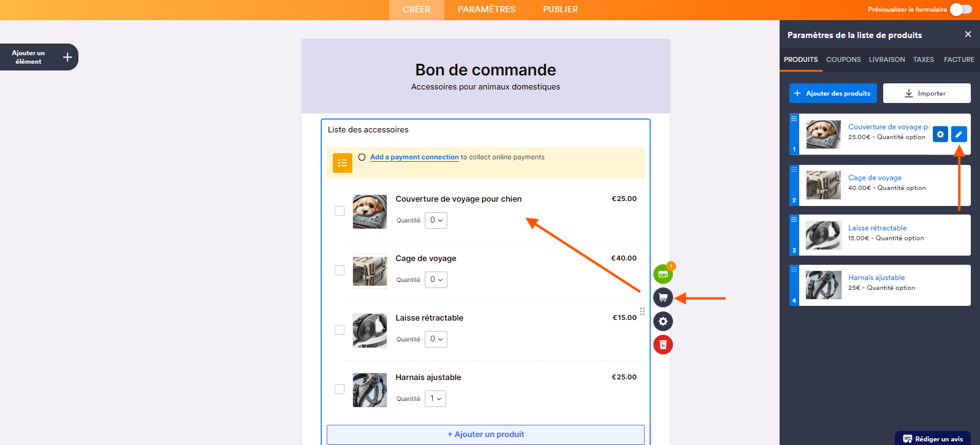980x445 pixels.
Task: Open Couverture de voyage gear settings
Action: coord(940,134)
